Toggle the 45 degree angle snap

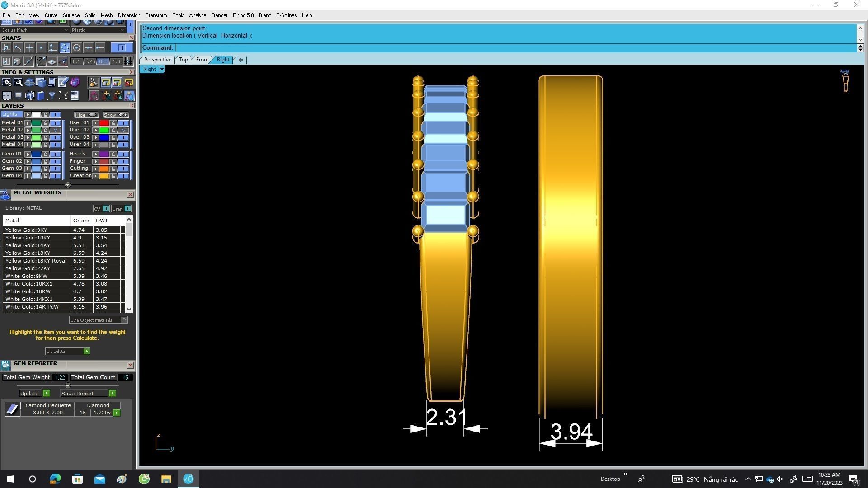coord(41,61)
